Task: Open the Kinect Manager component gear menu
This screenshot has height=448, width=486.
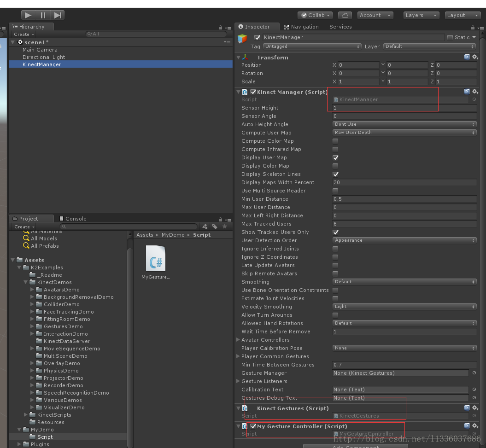Action: 475,92
